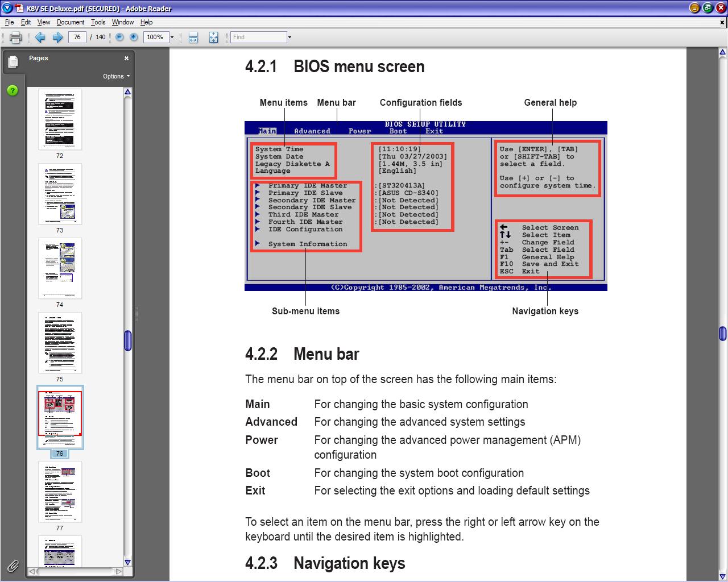The height and width of the screenshot is (582, 728).
Task: Click the 4.2.3 Navigation keys heading
Action: [325, 563]
